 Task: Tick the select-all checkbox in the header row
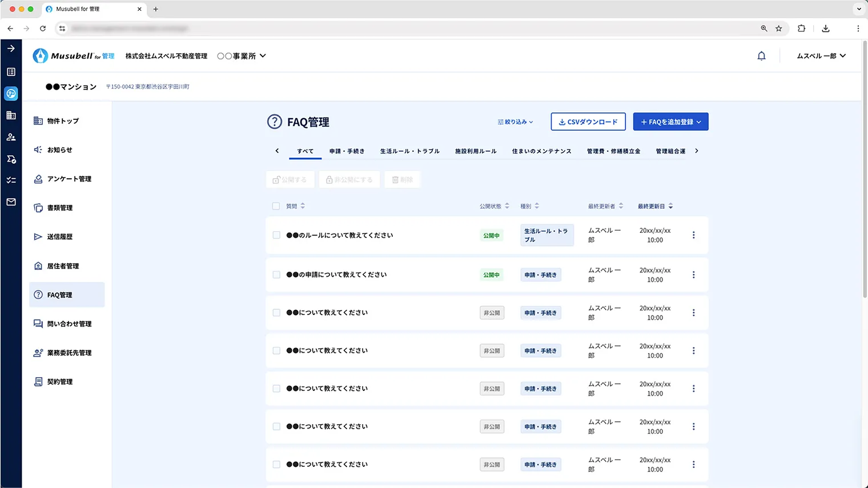(276, 206)
